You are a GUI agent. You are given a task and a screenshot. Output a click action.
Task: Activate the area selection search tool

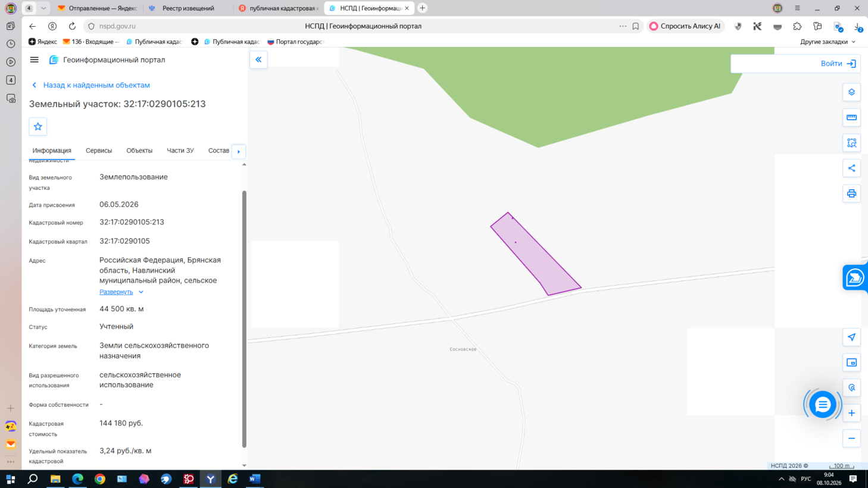[851, 143]
